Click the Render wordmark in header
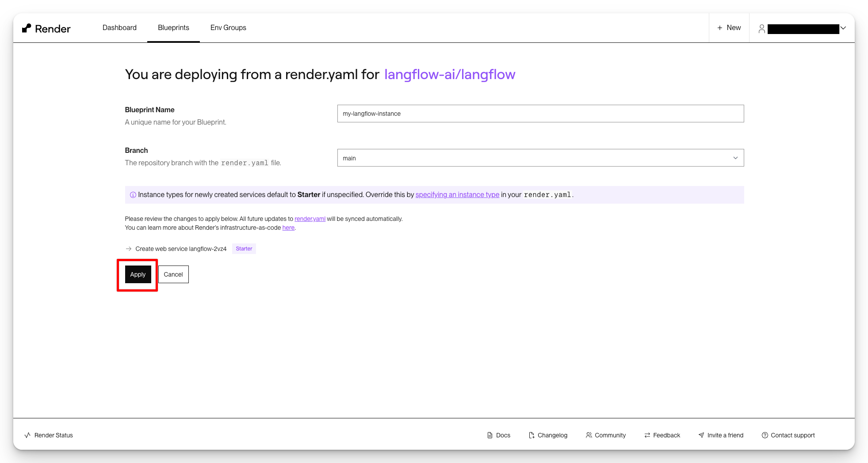The height and width of the screenshot is (463, 868). (53, 29)
